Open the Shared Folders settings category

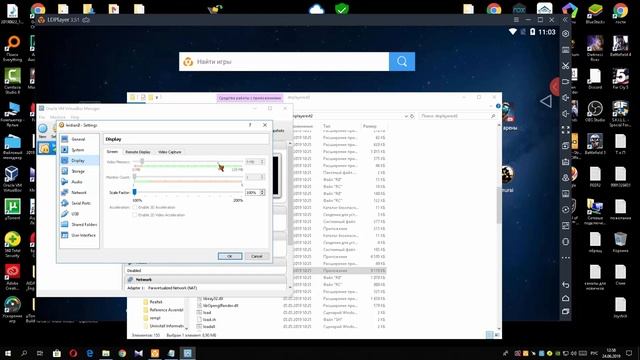coord(79,224)
